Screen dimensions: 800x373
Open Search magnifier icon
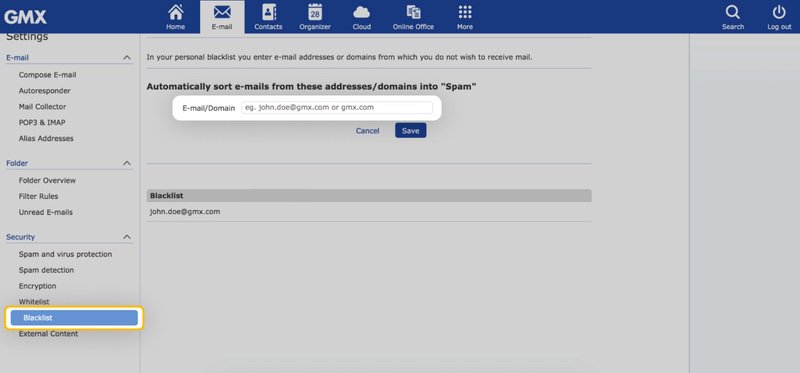(x=733, y=17)
